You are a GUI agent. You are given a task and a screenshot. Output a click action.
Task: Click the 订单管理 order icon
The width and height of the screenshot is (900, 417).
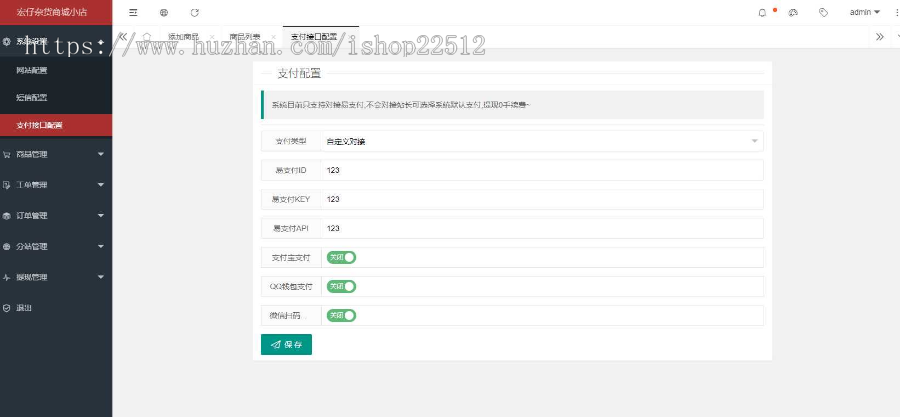click(7, 216)
